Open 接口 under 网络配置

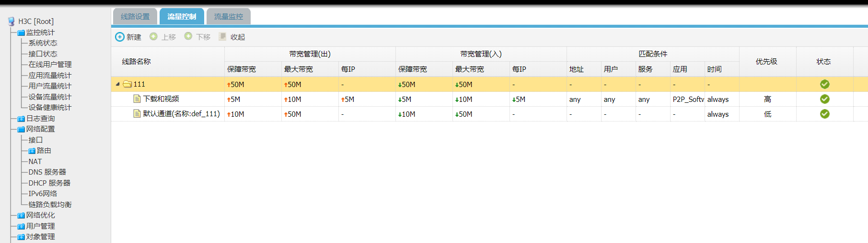click(x=35, y=140)
